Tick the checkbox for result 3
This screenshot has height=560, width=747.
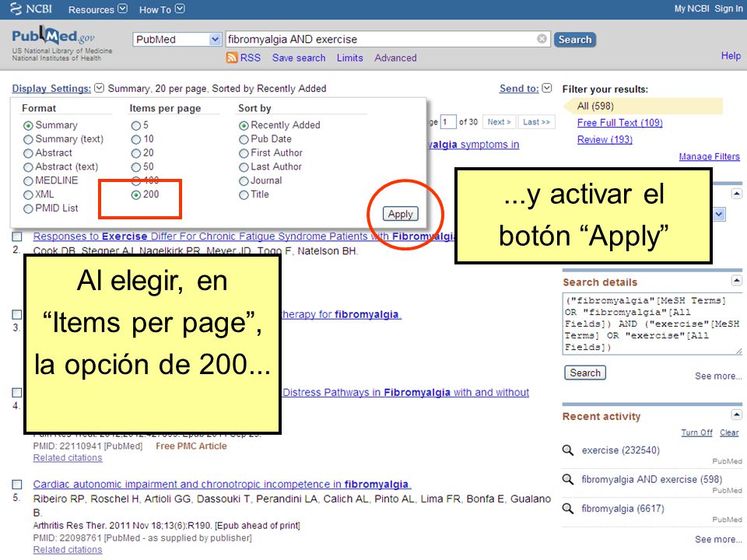16,314
